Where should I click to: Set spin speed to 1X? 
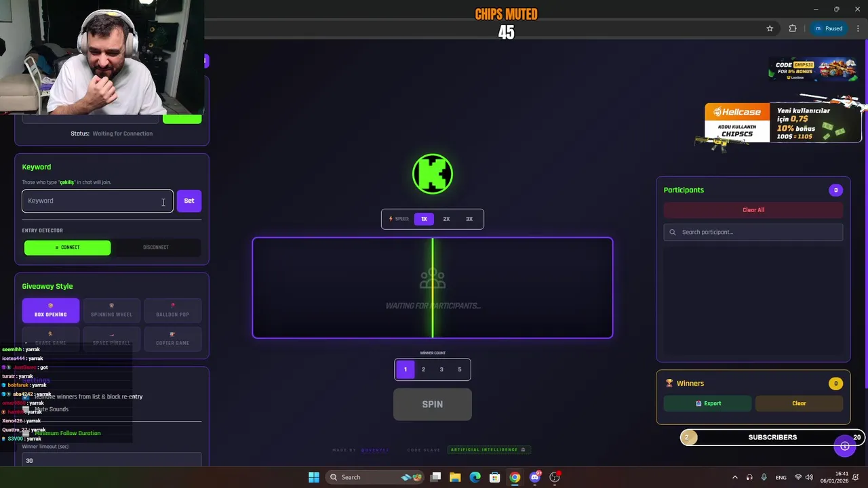tap(424, 219)
